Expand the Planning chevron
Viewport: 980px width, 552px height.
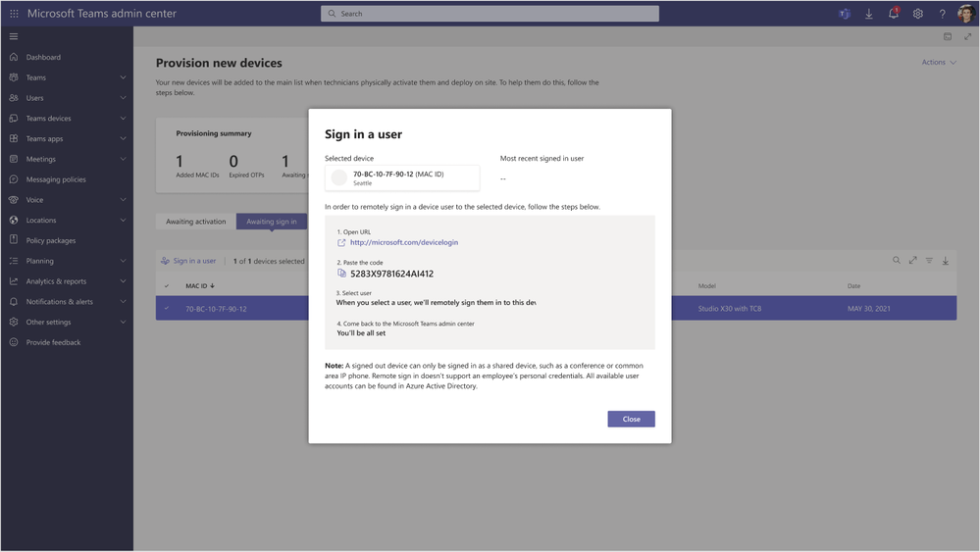tap(124, 261)
